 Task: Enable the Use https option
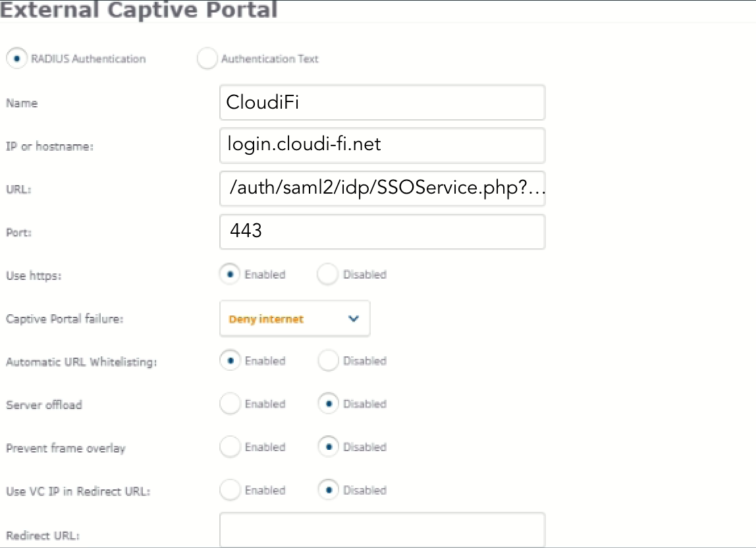[x=229, y=274]
